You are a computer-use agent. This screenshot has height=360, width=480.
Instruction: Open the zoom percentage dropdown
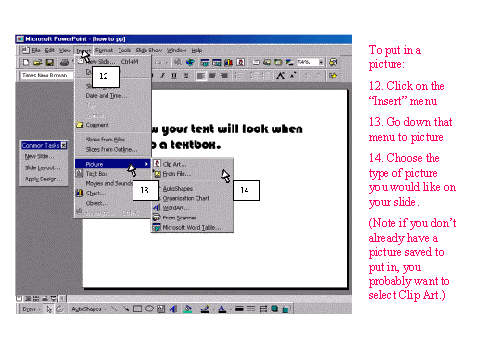pos(321,62)
